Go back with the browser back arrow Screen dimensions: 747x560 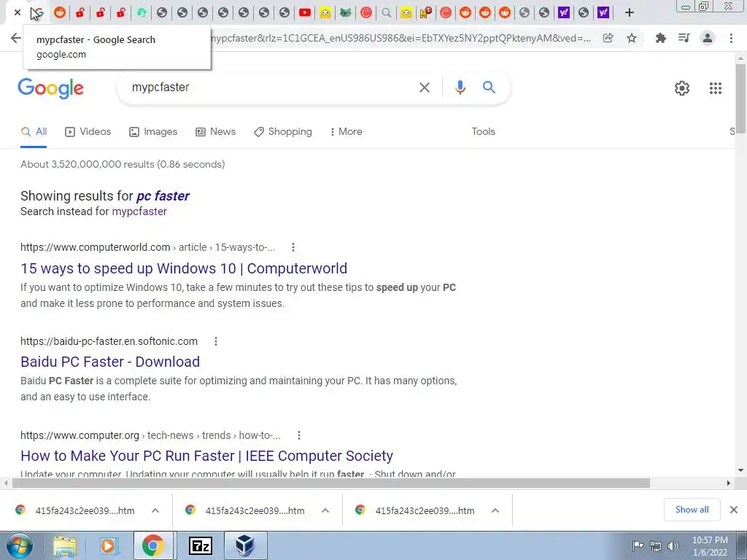[x=16, y=38]
